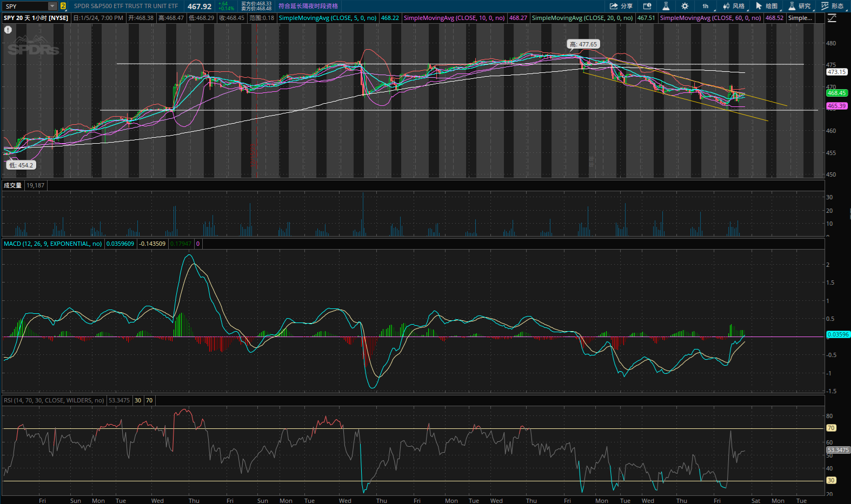Screen dimensions: 851x504
Task: Click the RSI value 53.3475 in header
Action: pos(119,400)
